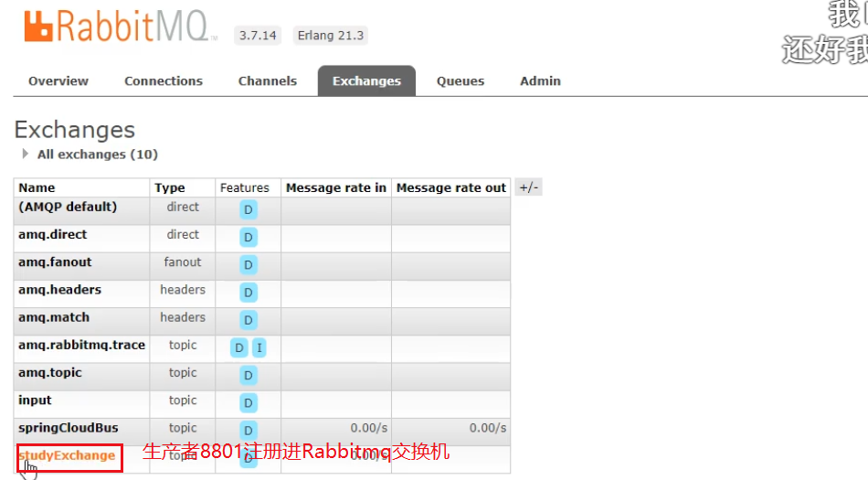Click the +/- column selector button
Image resolution: width=868 pixels, height=480 pixels.
point(529,187)
